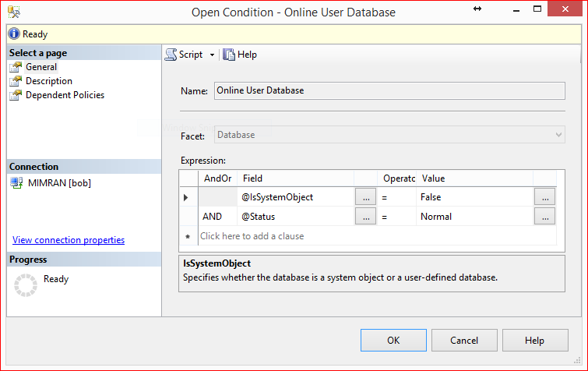The image size is (588, 371).
Task: Select the first expression row arrow
Action: [186, 197]
